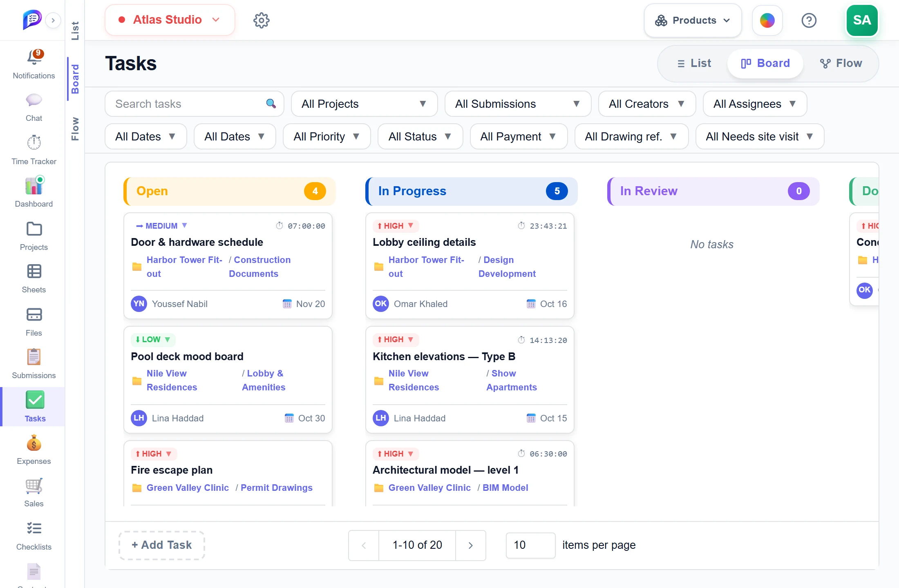
Task: Open the Notifications bell icon
Action: 34,57
